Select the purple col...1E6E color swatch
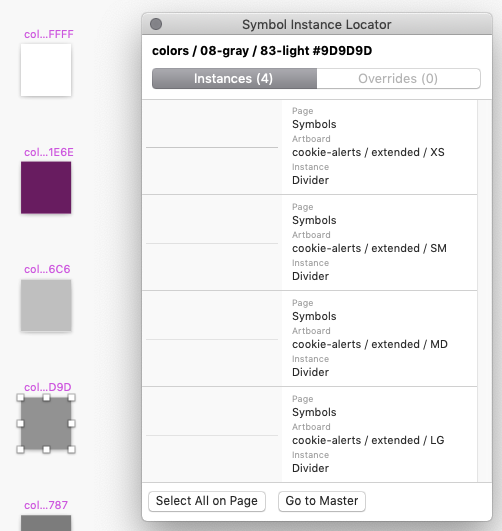Screen dimensions: 502x531 pos(46,187)
